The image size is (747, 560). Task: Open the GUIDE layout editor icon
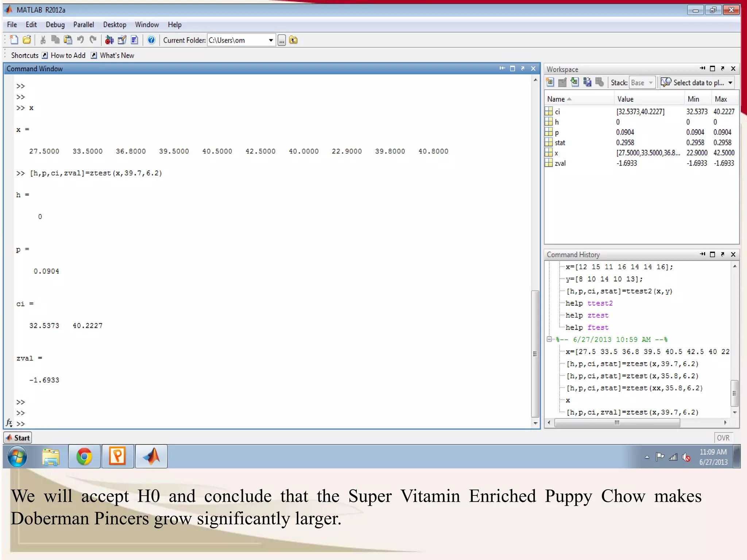click(122, 40)
